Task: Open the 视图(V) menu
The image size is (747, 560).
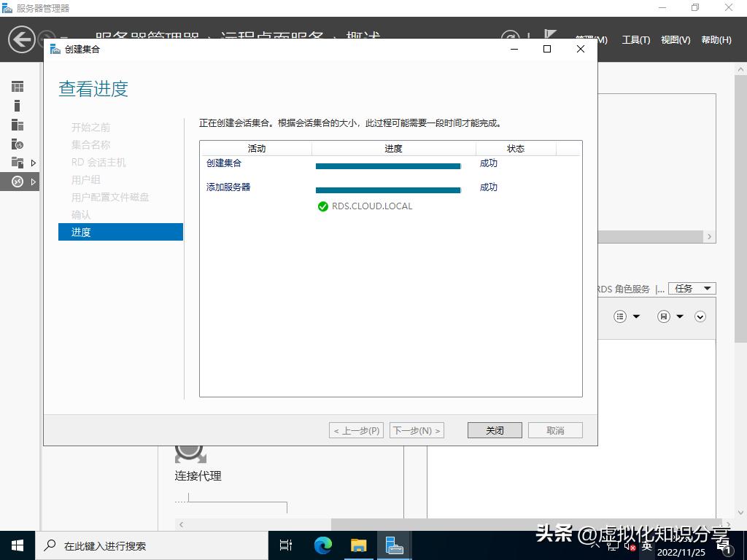Action: (674, 40)
